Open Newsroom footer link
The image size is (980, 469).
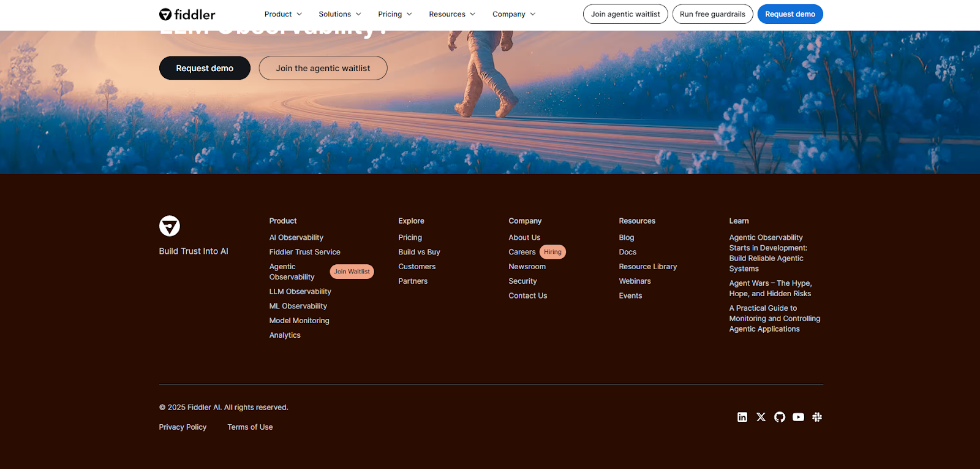(527, 267)
